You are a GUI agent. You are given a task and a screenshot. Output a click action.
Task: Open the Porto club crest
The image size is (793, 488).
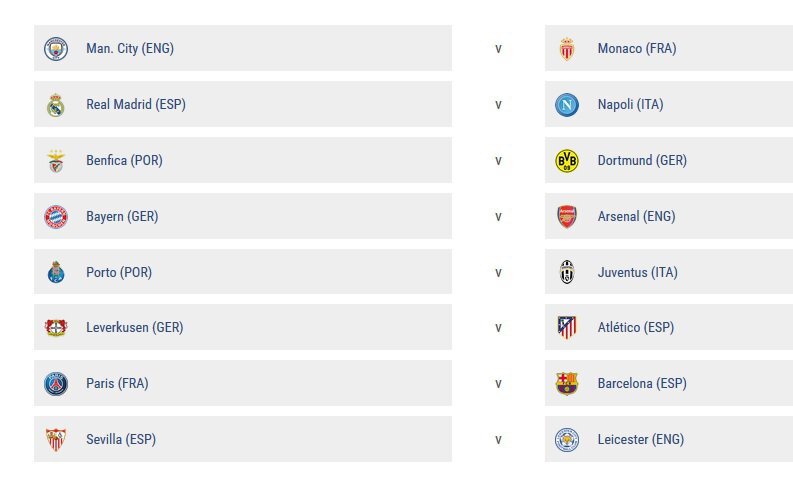coord(56,272)
